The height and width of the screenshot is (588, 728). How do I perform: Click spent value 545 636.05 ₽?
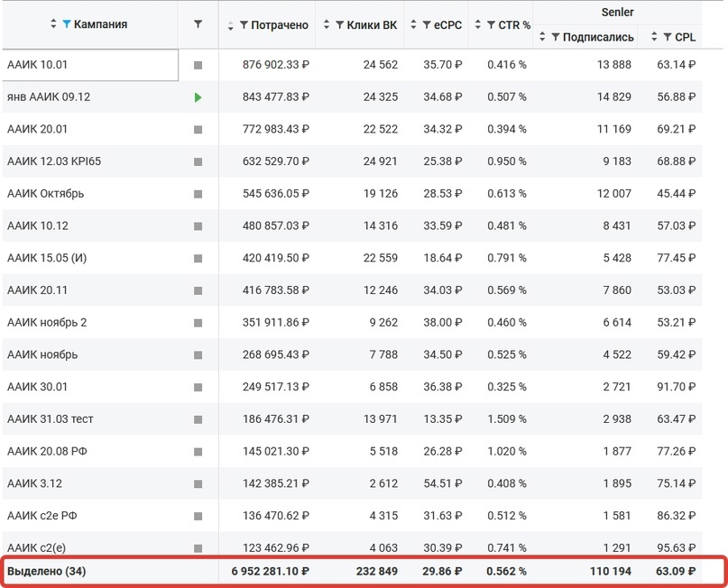coord(276,194)
